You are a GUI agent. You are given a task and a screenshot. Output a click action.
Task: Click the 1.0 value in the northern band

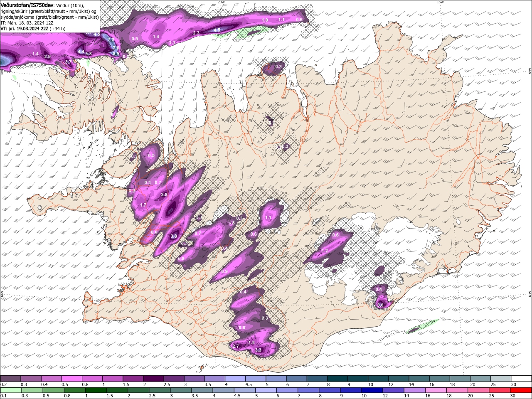click(x=265, y=20)
